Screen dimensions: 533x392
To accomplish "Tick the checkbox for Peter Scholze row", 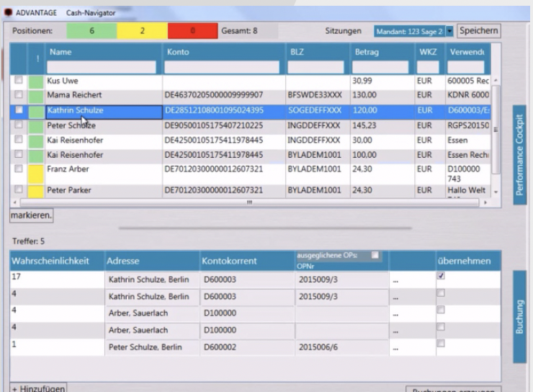I will point(19,125).
